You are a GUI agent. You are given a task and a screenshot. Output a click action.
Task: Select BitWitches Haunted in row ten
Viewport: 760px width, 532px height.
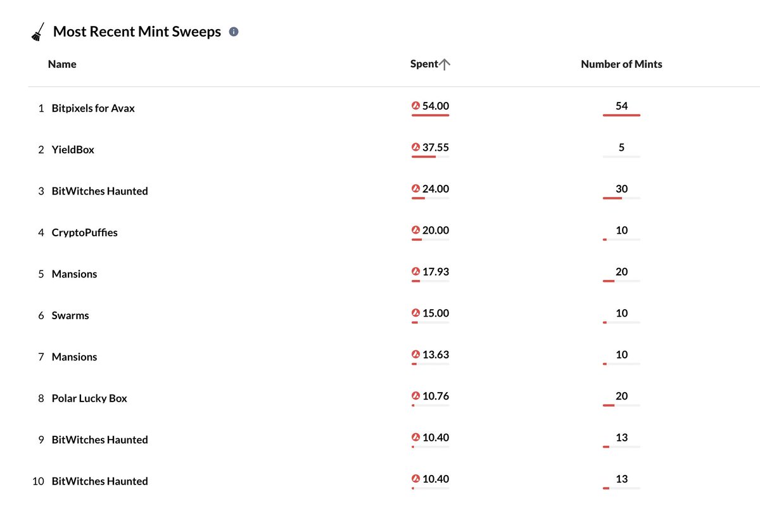point(99,481)
